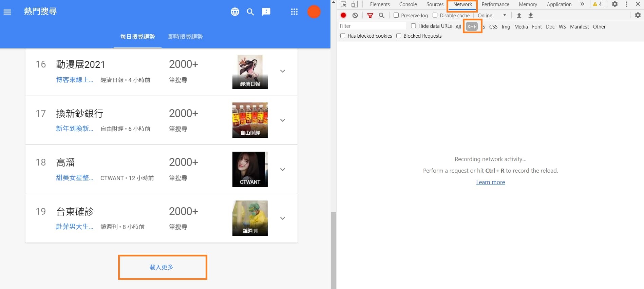The width and height of the screenshot is (644, 289).
Task: Expand the 台東確診 trend row
Action: (283, 218)
